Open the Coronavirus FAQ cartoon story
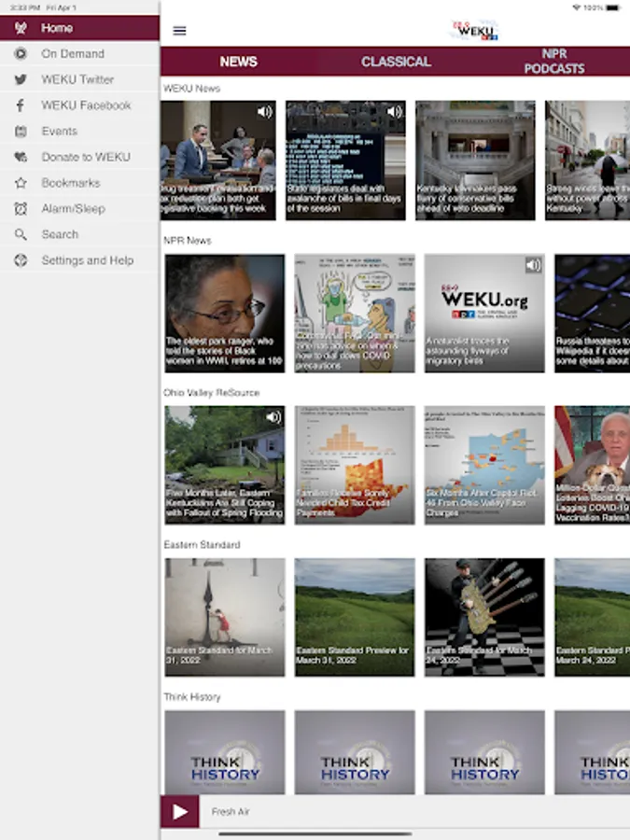 (x=355, y=313)
